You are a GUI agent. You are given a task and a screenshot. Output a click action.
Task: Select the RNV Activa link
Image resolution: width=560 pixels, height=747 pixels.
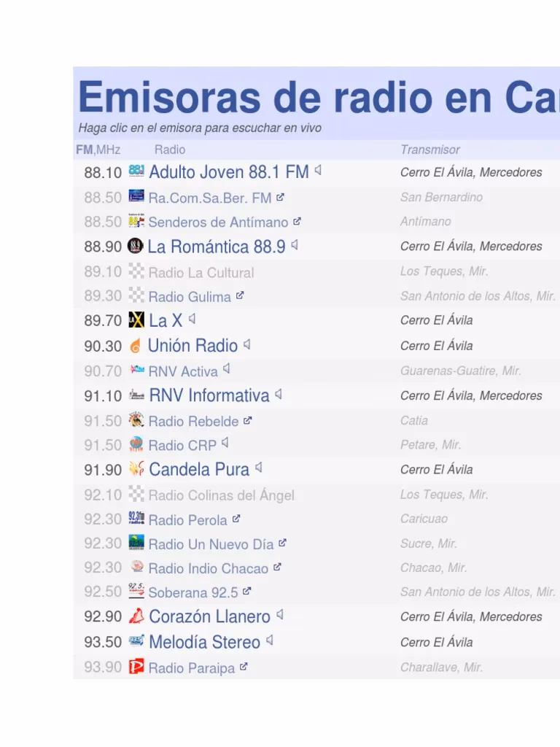tap(183, 371)
